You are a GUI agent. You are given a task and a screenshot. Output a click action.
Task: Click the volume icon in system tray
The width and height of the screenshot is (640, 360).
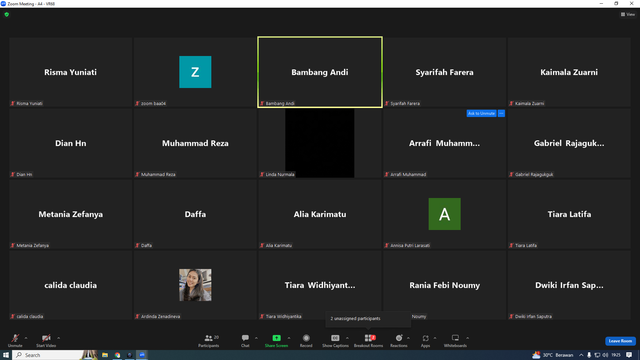[605, 355]
